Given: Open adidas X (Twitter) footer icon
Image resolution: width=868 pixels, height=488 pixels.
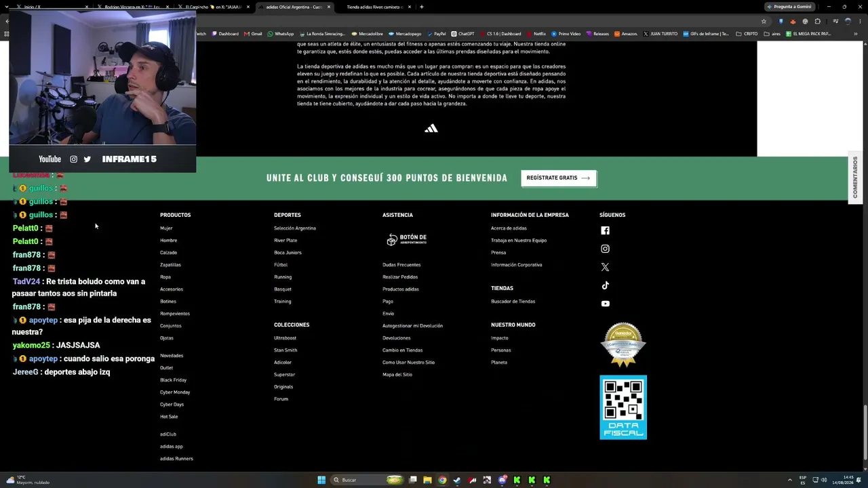Looking at the screenshot, I should (x=605, y=267).
